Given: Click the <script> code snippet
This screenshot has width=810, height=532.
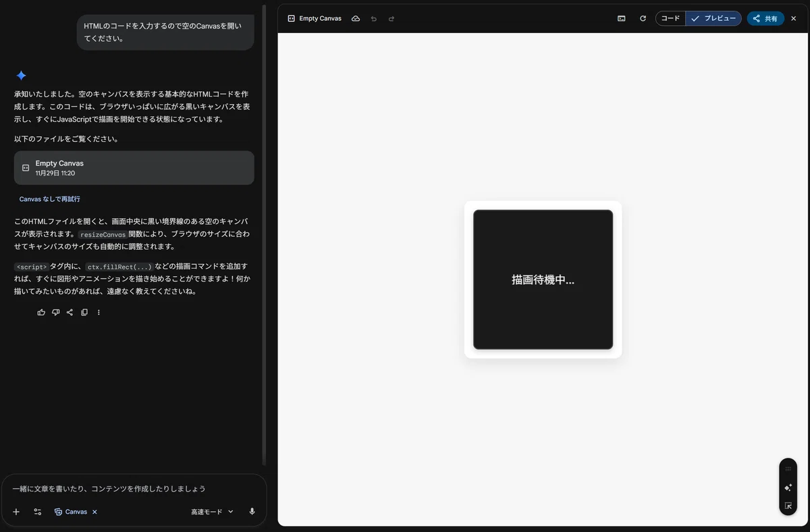Looking at the screenshot, I should 32,267.
